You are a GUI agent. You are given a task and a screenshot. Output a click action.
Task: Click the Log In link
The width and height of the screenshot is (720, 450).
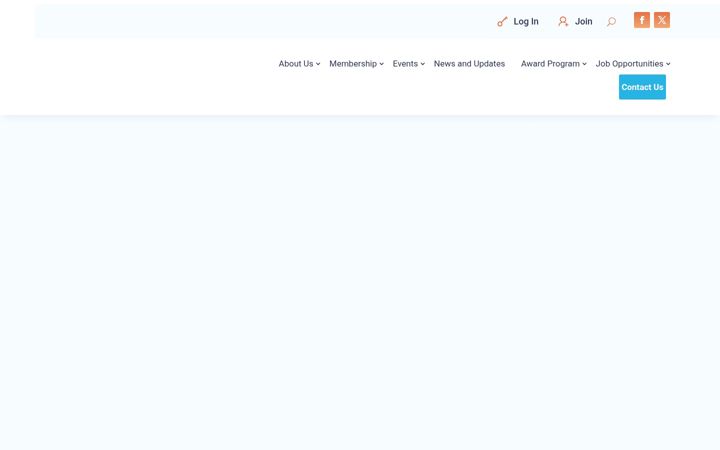(526, 22)
